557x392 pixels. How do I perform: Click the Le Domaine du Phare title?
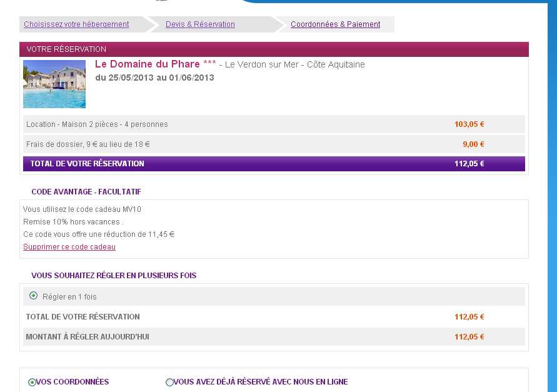click(x=147, y=64)
